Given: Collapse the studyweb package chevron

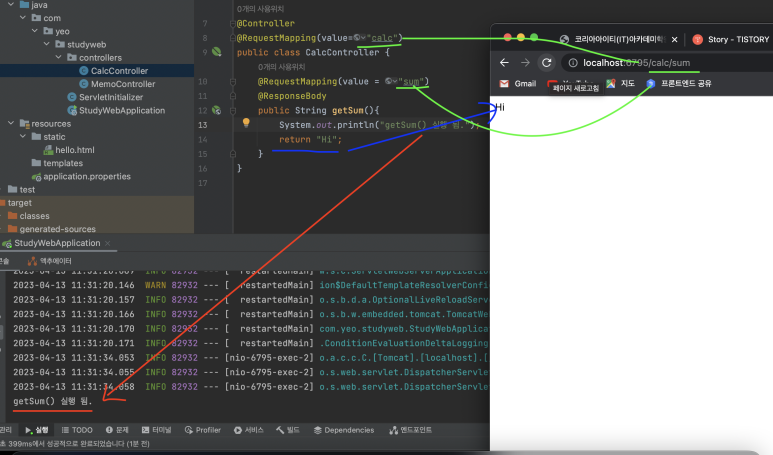Looking at the screenshot, I should (x=46, y=44).
